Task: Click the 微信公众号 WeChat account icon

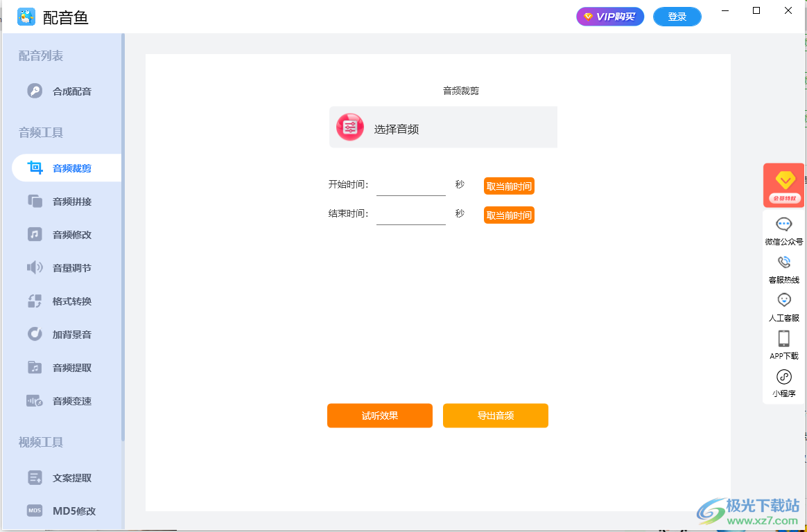Action: [783, 231]
